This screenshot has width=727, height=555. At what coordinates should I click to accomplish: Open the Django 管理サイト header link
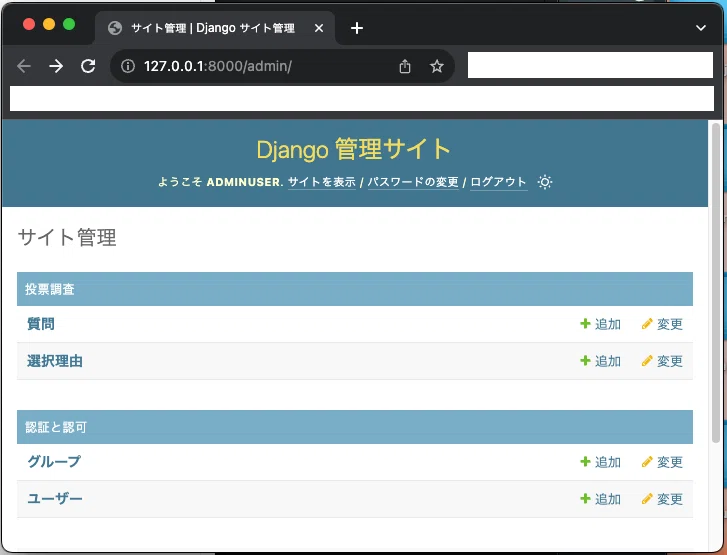353,149
